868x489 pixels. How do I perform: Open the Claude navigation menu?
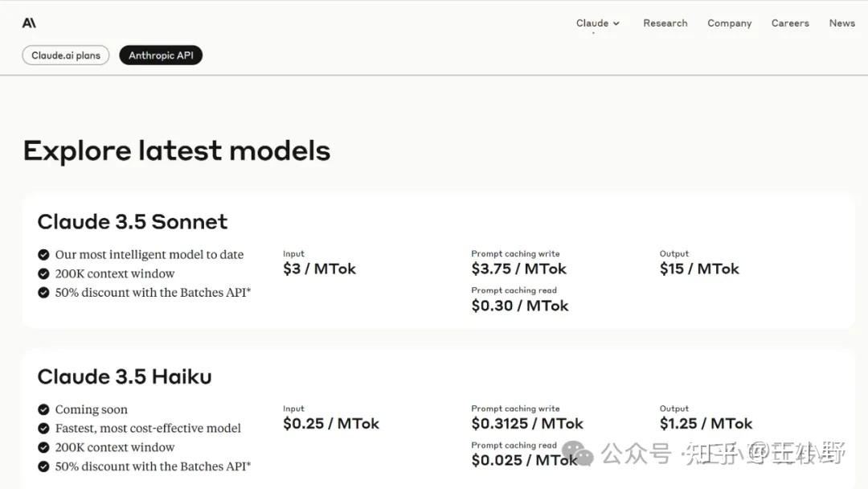(x=592, y=23)
